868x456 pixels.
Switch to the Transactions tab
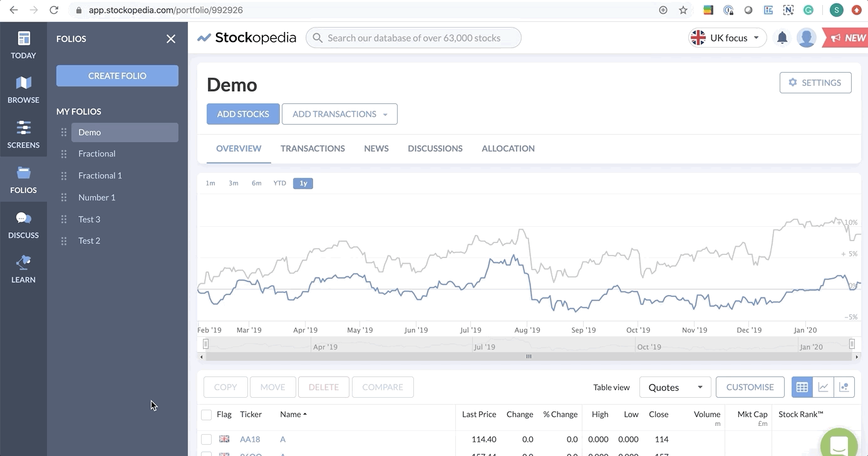(313, 148)
